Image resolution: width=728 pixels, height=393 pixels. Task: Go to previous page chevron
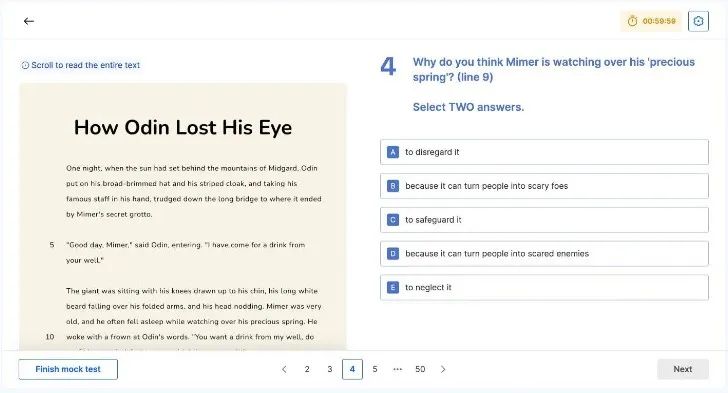[x=284, y=369]
